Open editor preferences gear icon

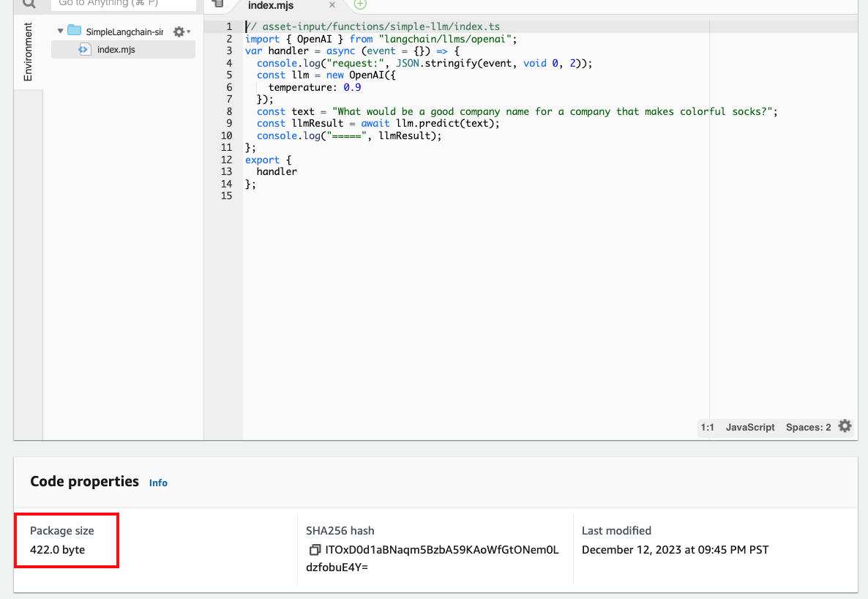coord(845,426)
